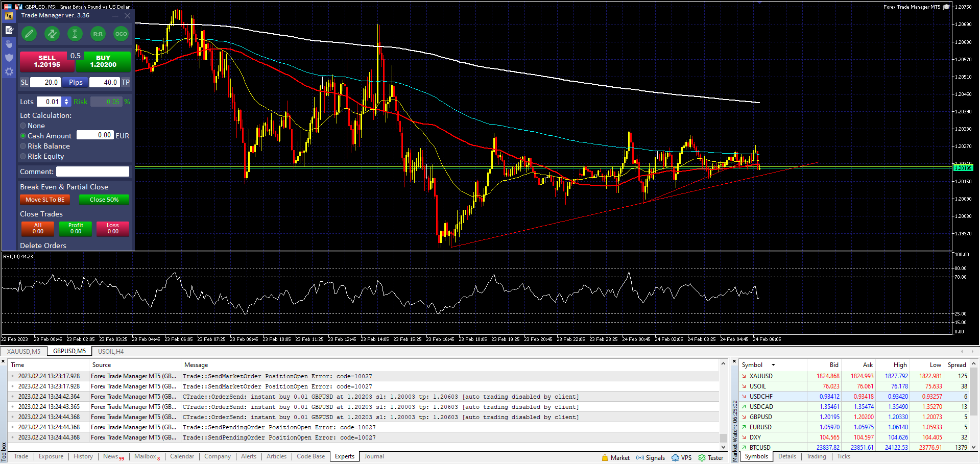This screenshot has height=464, width=980.
Task: Click the green pencil icon in Trade Manager
Action: click(x=29, y=34)
